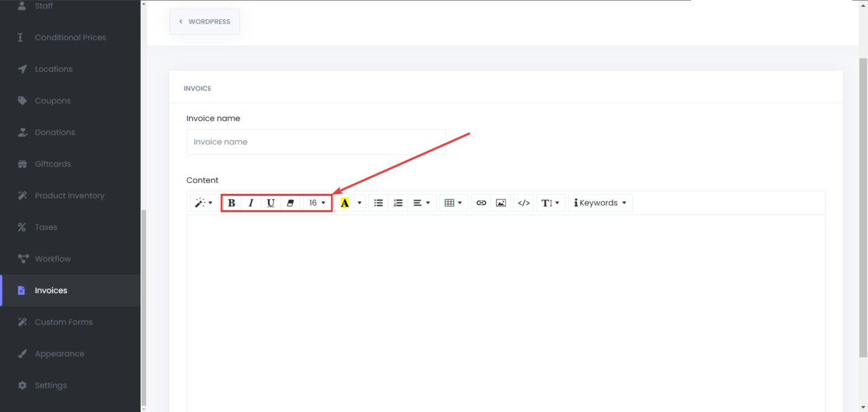Expand the paragraph alignment dropdown
Viewport: 868px width, 412px height.
422,203
